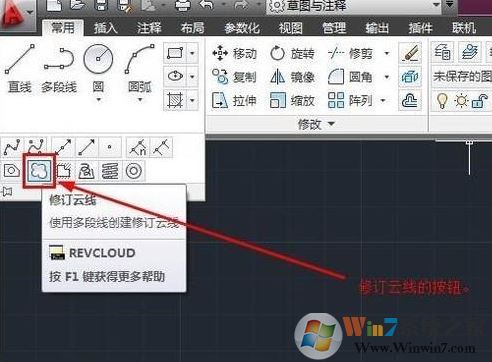This screenshot has width=492, height=362.
Task: Click the 移动 move button
Action: tap(234, 53)
